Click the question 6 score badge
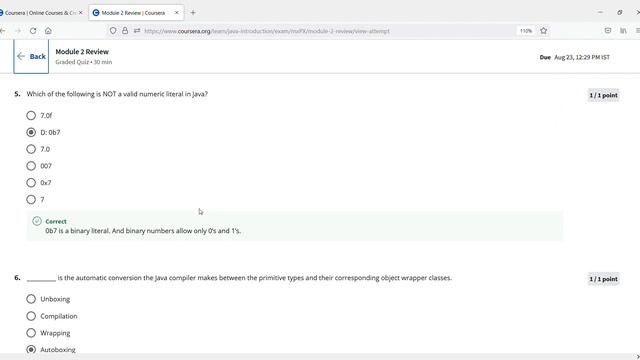This screenshot has height=360, width=640. 603,279
